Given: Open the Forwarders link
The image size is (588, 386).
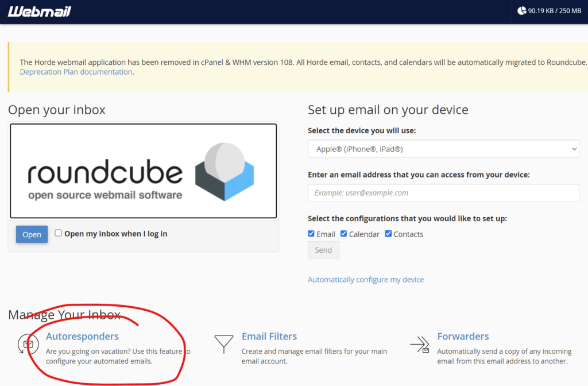Looking at the screenshot, I should pos(463,337).
